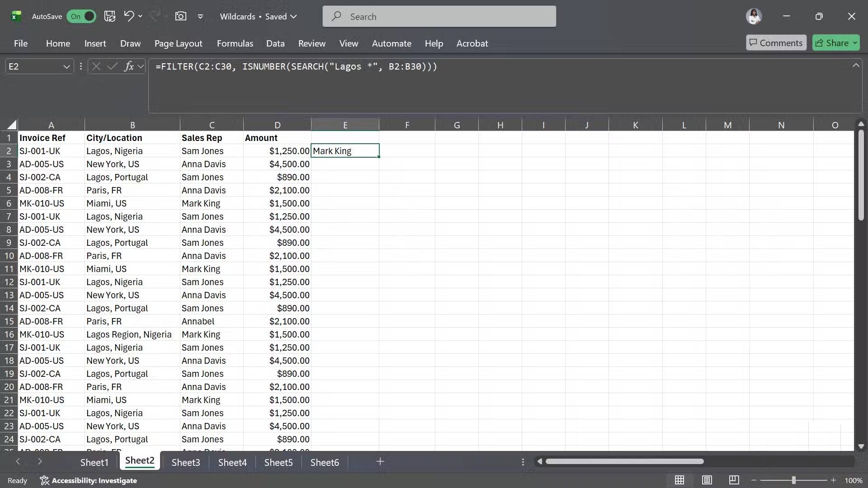Click the Save icon next to AutoSave
This screenshot has width=868, height=488.
pos(109,16)
